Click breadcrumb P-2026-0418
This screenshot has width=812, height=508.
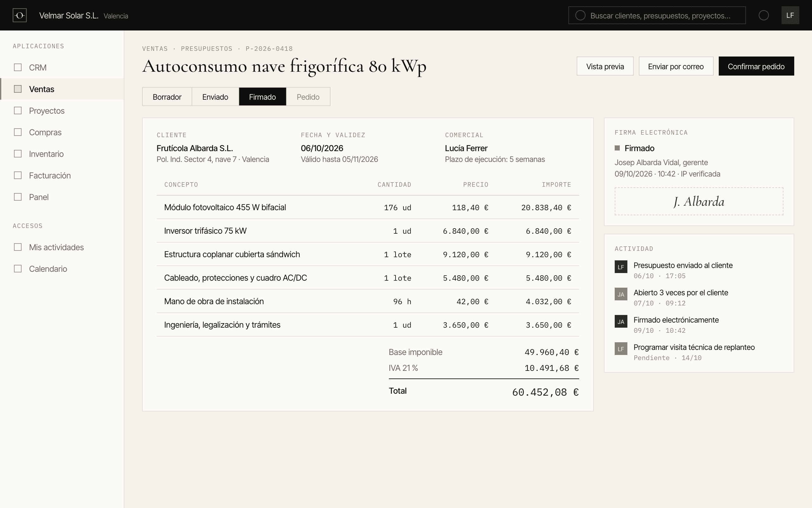pyautogui.click(x=269, y=49)
